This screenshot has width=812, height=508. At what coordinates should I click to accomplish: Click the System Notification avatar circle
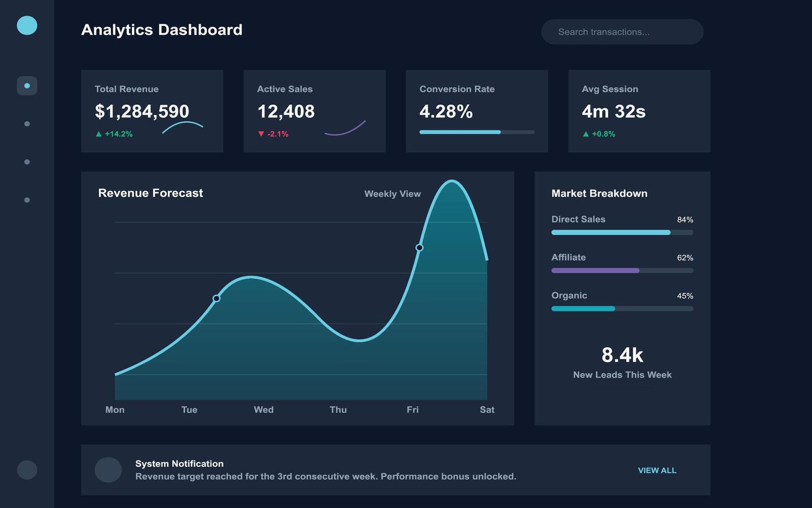coord(108,470)
